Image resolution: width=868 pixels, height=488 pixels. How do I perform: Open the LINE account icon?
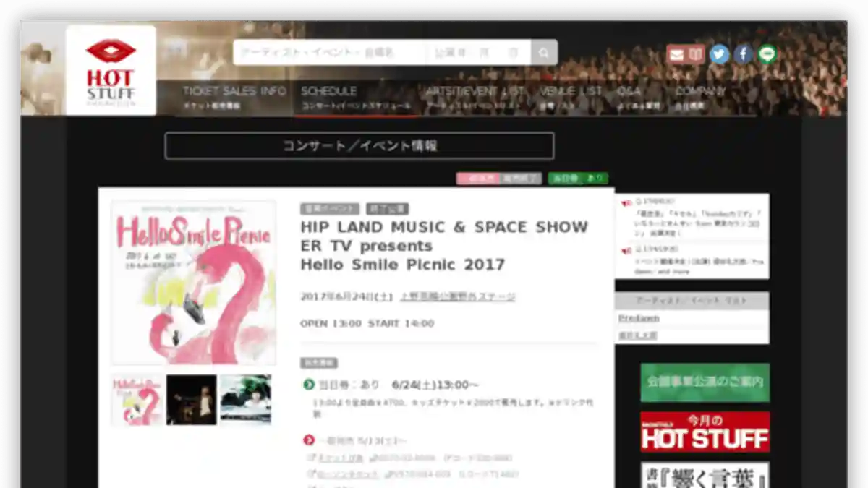767,54
